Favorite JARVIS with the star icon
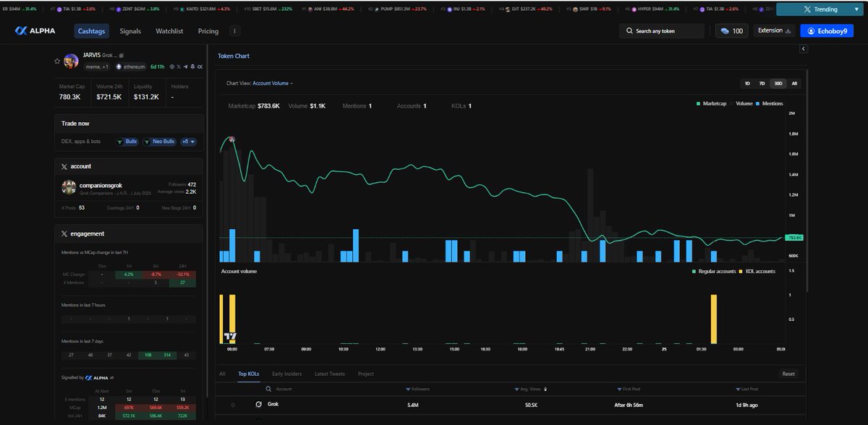The height and width of the screenshot is (425, 868). (57, 62)
